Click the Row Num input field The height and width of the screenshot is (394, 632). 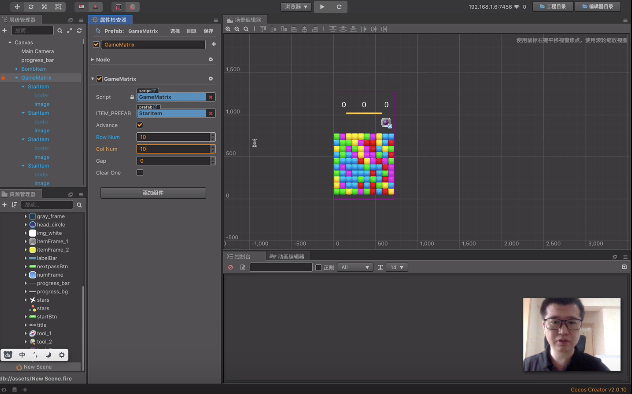coord(174,137)
